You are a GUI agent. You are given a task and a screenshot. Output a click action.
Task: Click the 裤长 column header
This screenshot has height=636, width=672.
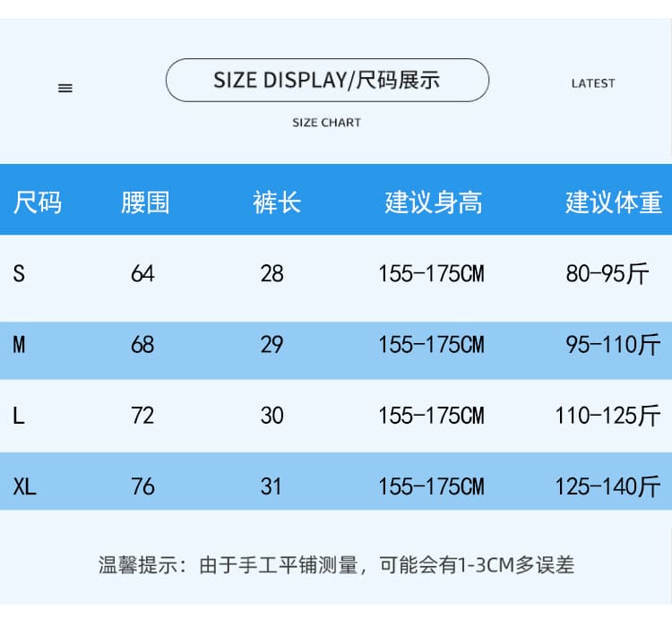[277, 202]
